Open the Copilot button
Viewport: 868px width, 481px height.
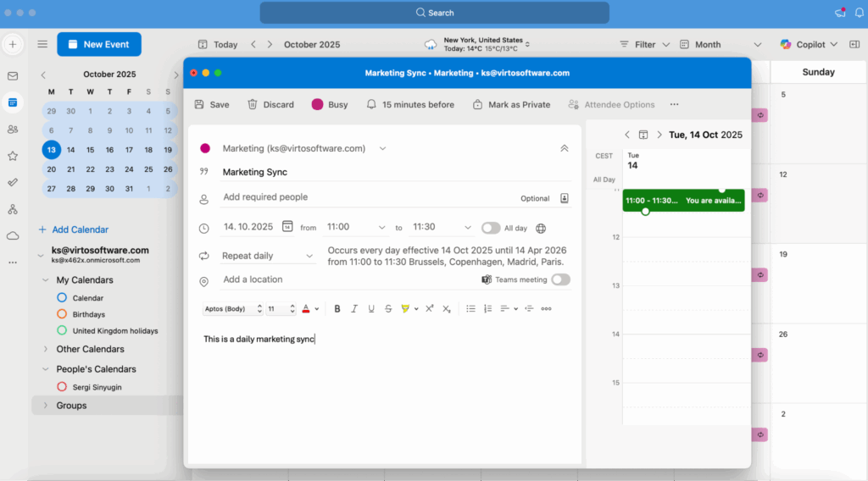[809, 44]
